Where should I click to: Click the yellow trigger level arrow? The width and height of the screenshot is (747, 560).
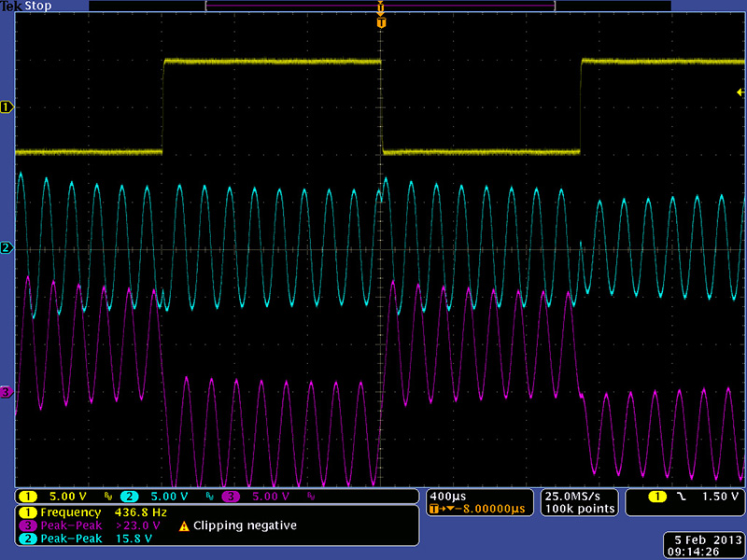740,91
